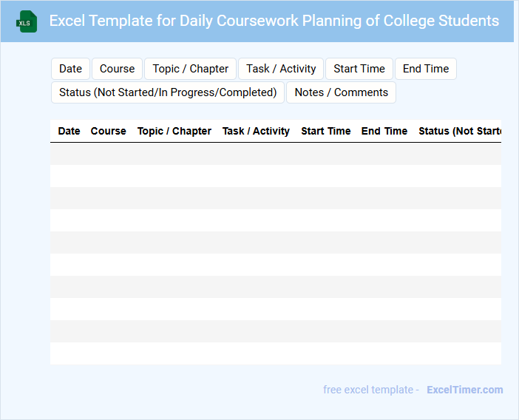Click the Course column header
The width and height of the screenshot is (519, 420).
pyautogui.click(x=108, y=131)
